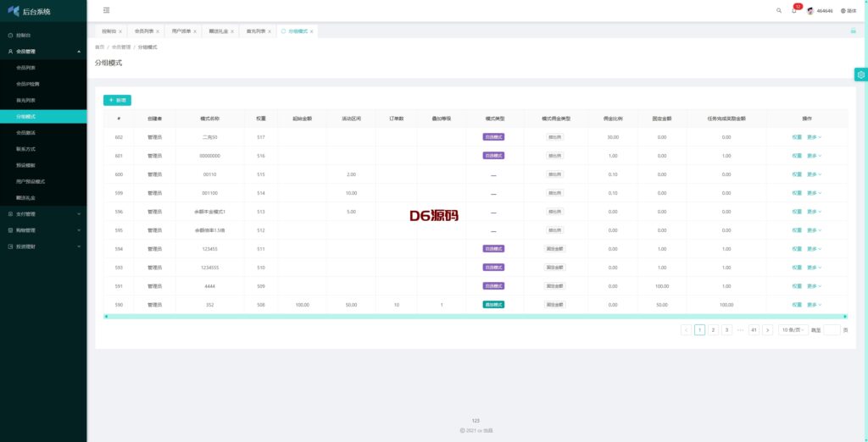Expand the 支付管理 sidebar menu
The width and height of the screenshot is (868, 442).
point(43,213)
